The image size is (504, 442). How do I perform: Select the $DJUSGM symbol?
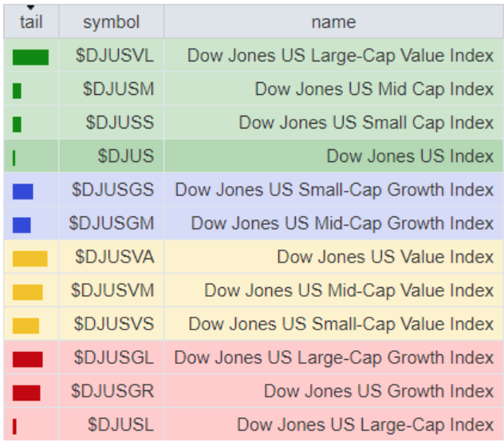tap(112, 223)
